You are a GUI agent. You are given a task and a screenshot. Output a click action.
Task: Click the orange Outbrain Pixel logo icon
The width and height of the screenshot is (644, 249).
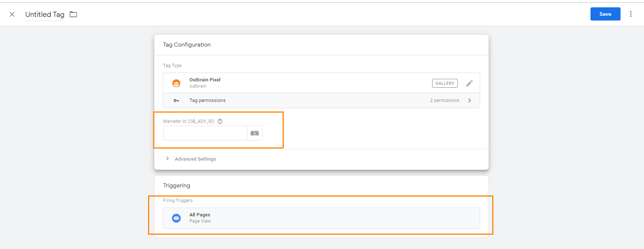pyautogui.click(x=176, y=83)
